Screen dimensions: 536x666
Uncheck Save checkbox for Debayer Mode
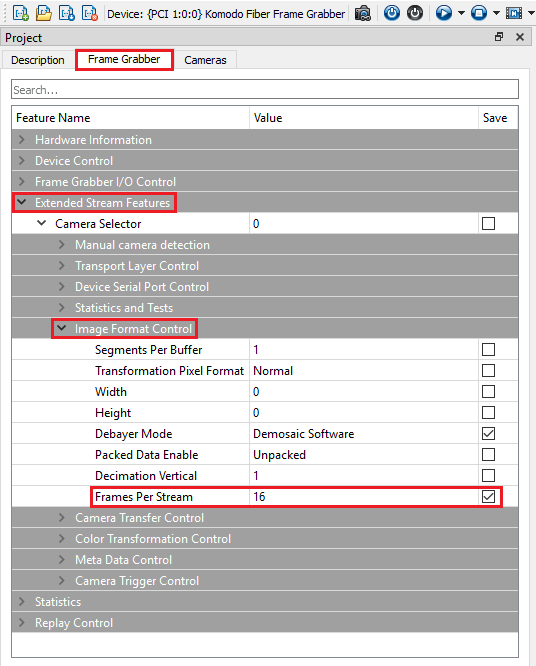[x=488, y=434]
